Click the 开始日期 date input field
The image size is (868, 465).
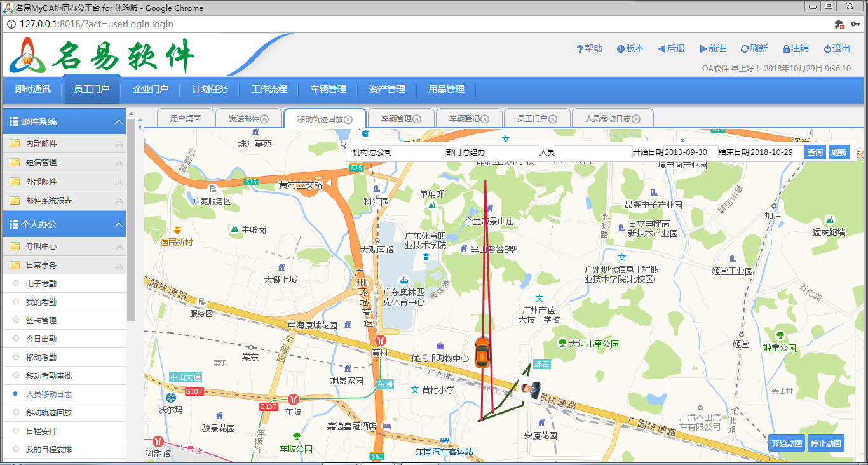(691, 152)
